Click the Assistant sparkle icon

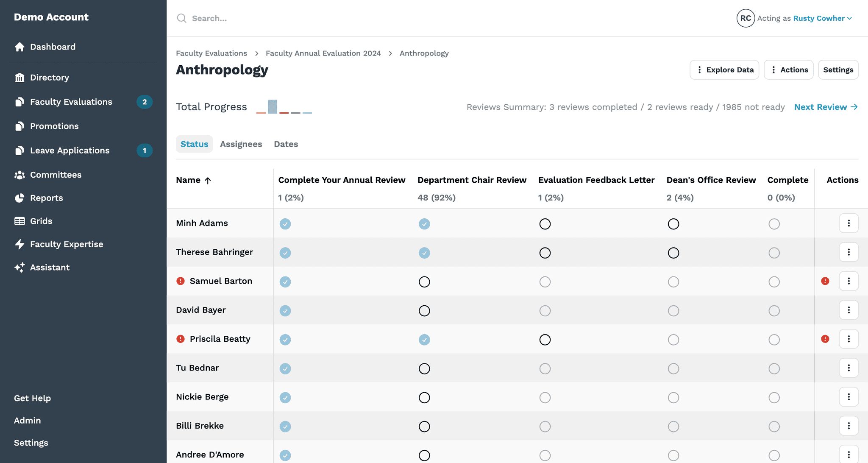[19, 268]
